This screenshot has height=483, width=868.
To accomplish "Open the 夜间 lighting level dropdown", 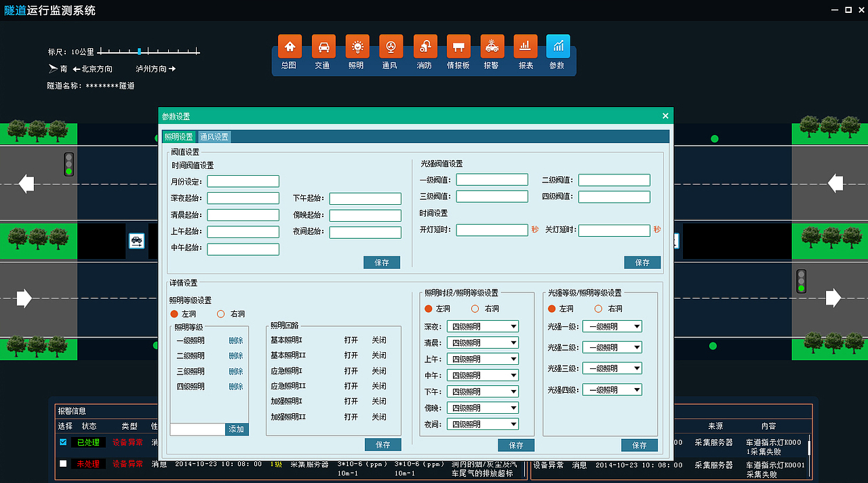I will 483,424.
